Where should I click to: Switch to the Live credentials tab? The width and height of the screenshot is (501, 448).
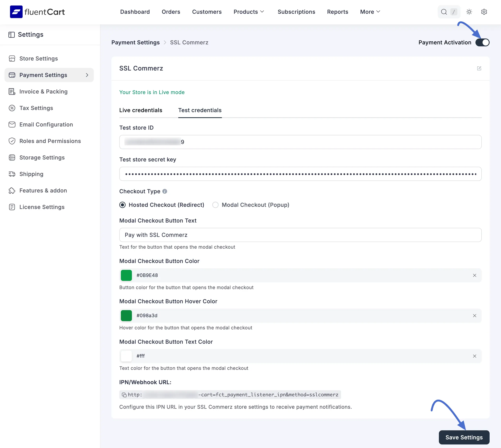coord(141,110)
